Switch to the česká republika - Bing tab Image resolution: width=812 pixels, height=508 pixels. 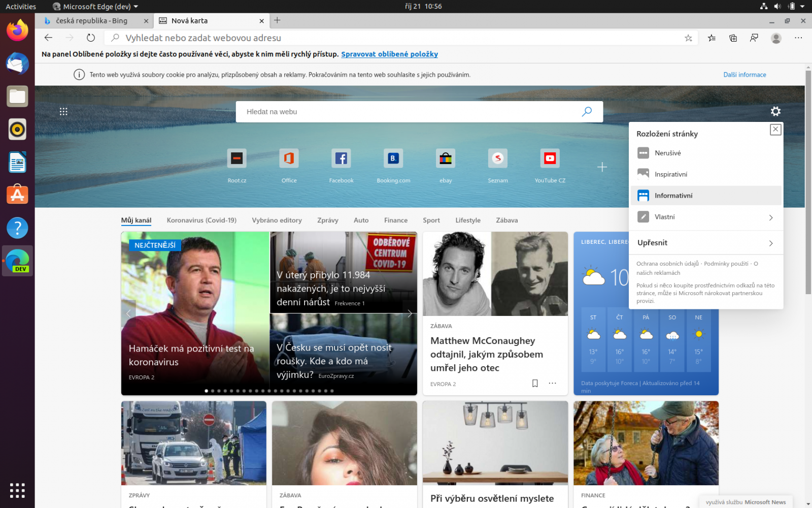pyautogui.click(x=94, y=21)
